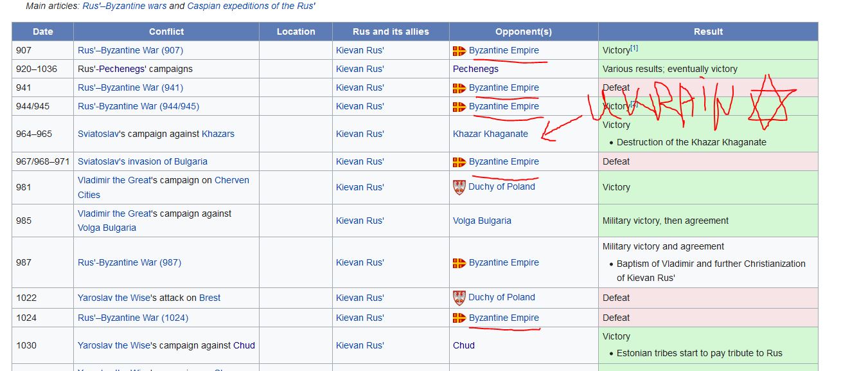Open Byzantine Empire link in the 967/968–971 row
Image resolution: width=868 pixels, height=371 pixels.
[504, 161]
